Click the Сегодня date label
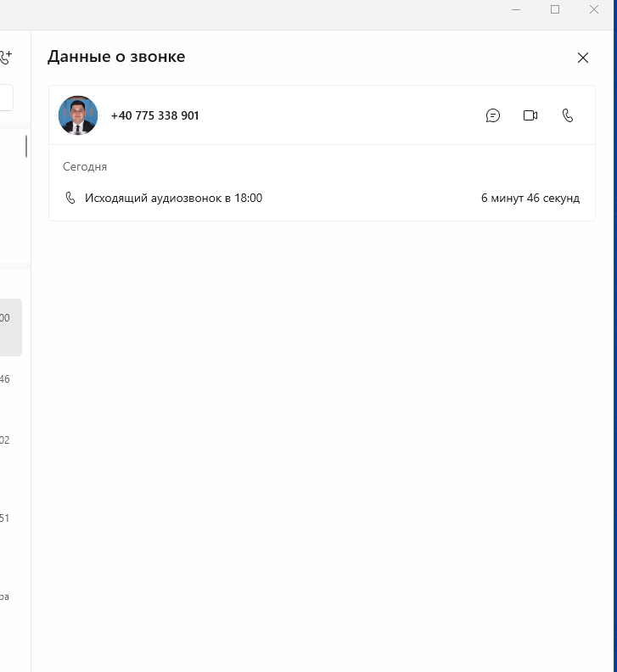The width and height of the screenshot is (617, 672). [x=85, y=166]
